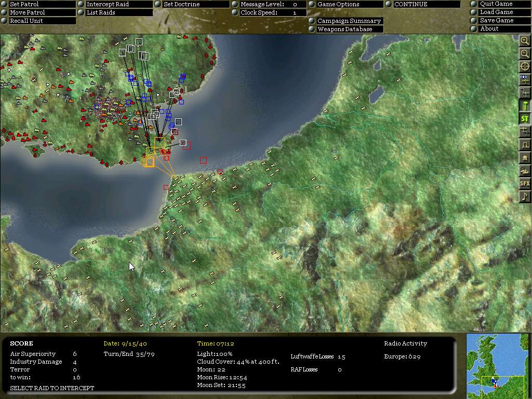Toggle the ships display icon
This screenshot has width=532, height=399.
coord(525,170)
